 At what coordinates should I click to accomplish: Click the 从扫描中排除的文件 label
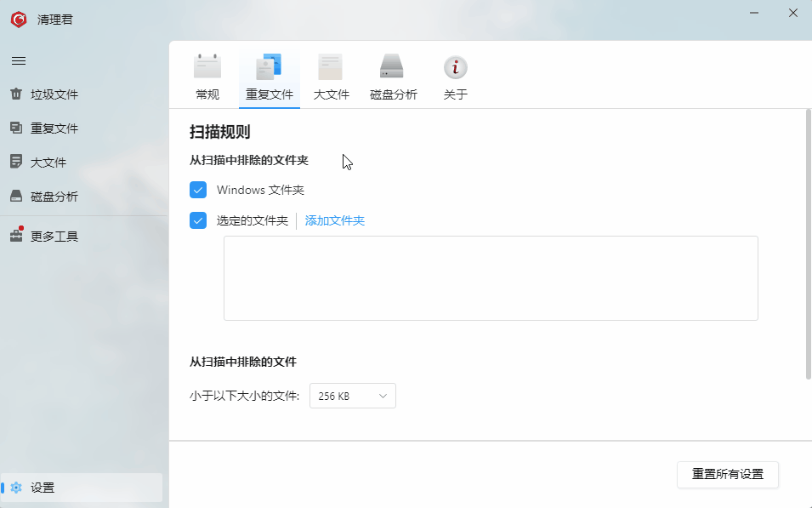pyautogui.click(x=243, y=362)
